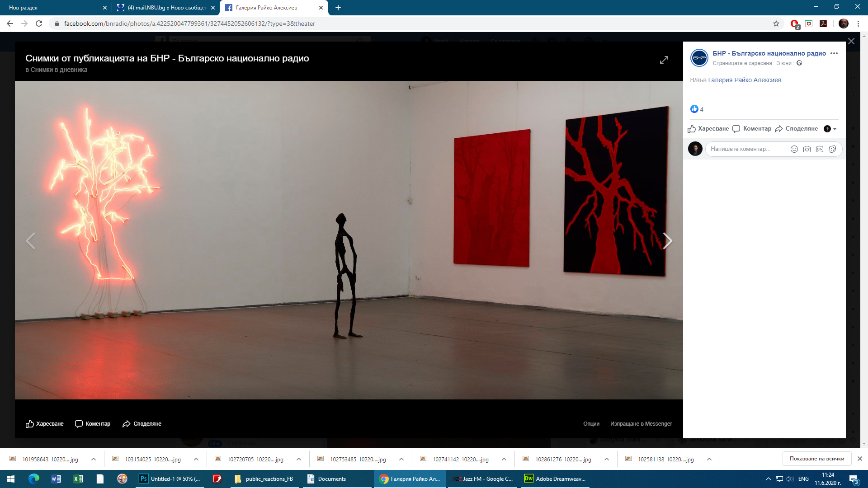Add a GIF to the comment
The width and height of the screenshot is (868, 488).
820,149
